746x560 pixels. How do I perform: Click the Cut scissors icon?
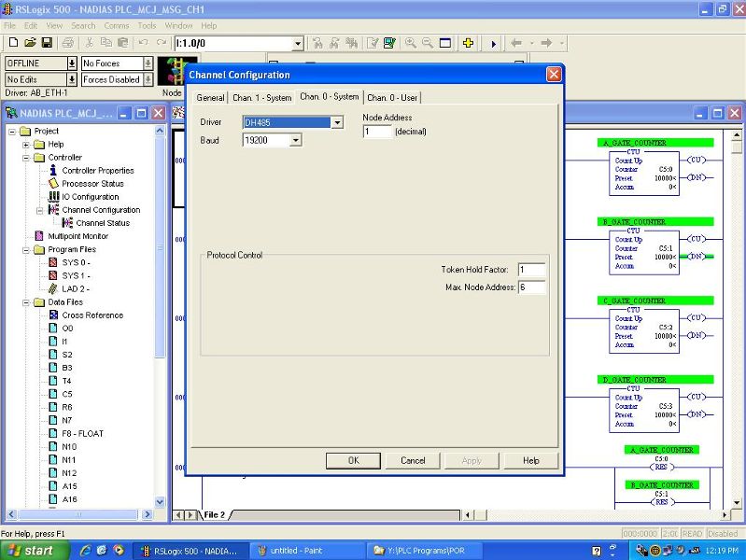[x=89, y=43]
